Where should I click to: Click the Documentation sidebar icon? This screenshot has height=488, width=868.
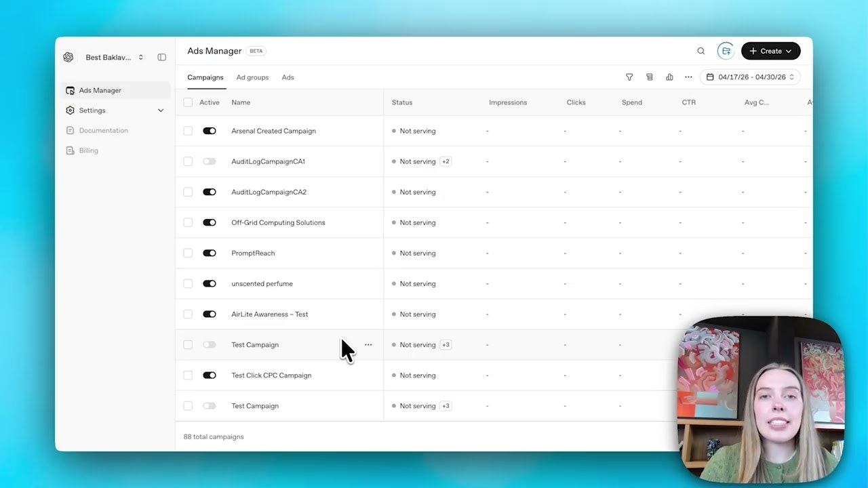click(x=70, y=130)
